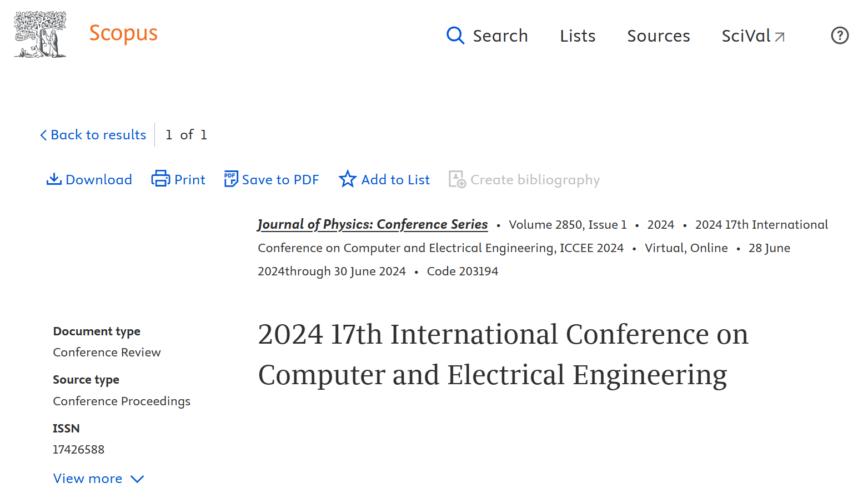The width and height of the screenshot is (868, 493).
Task: Go back to results
Action: click(98, 135)
